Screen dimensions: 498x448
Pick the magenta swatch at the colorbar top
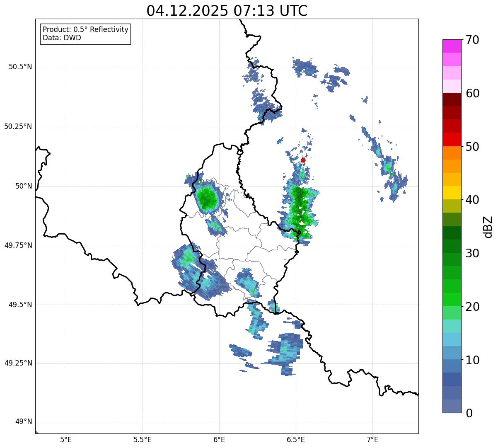[452, 46]
